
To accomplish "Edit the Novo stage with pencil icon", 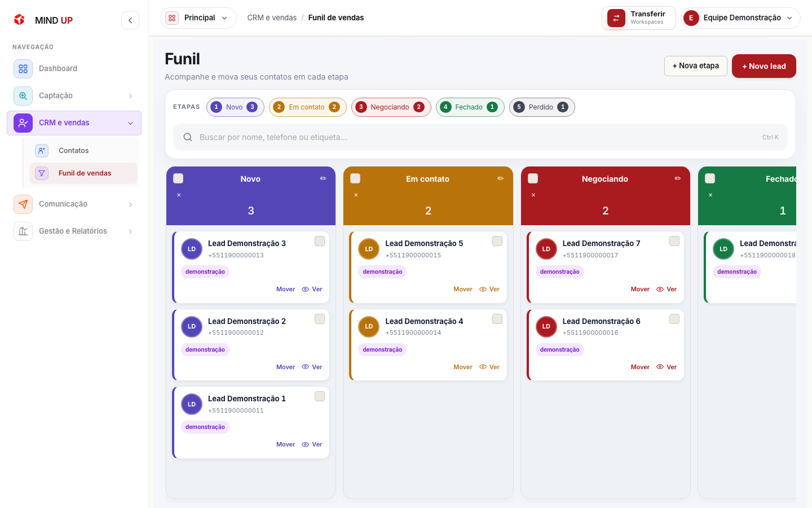I will tap(323, 178).
